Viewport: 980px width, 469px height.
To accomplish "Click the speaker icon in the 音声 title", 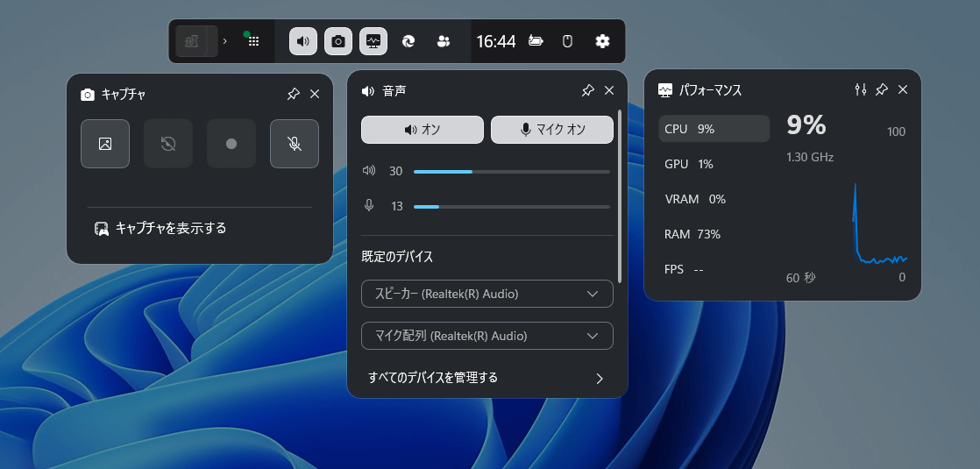I will pos(368,91).
